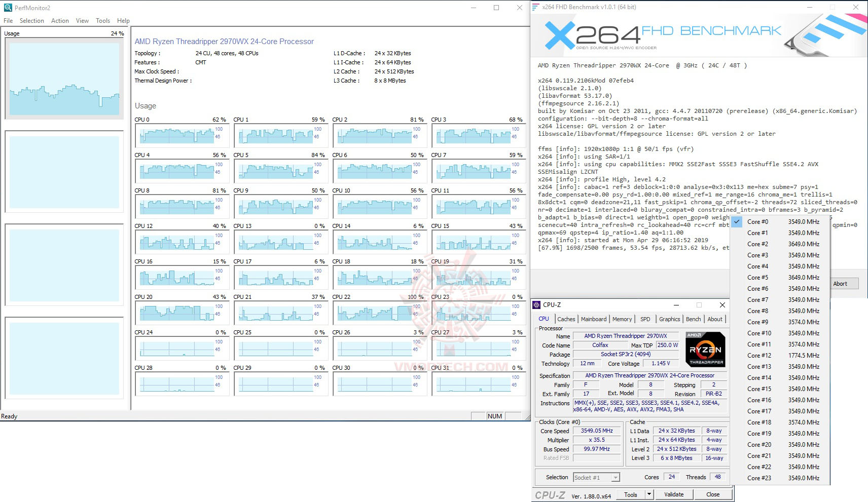Click the Validate button in CPU-Z
Image resolution: width=868 pixels, height=502 pixels.
point(674,494)
